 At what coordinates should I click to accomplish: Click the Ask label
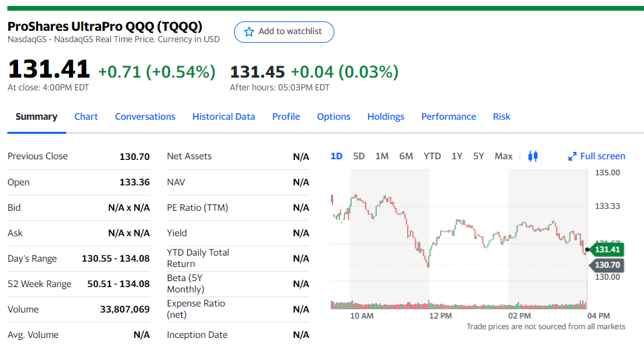(x=15, y=233)
